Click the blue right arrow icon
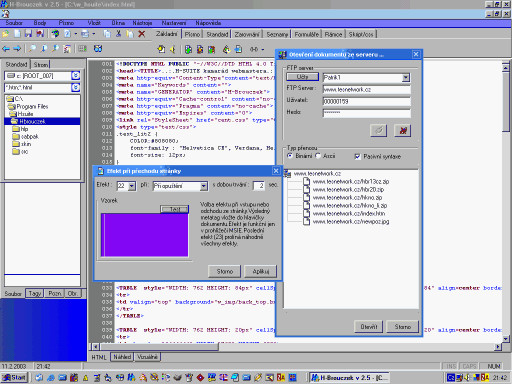This screenshot has height=384, width=512. tap(17, 49)
